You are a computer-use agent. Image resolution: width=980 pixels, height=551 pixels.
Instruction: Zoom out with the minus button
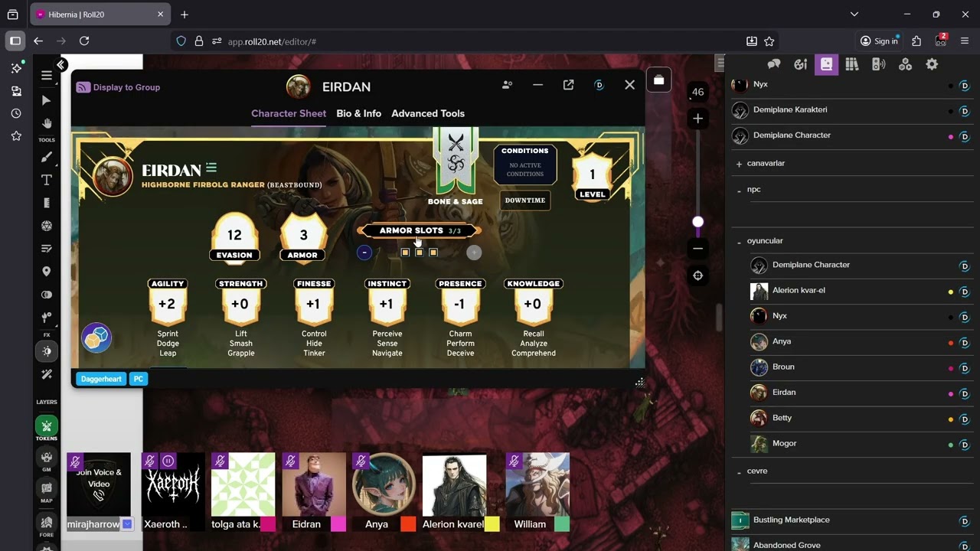click(x=697, y=249)
